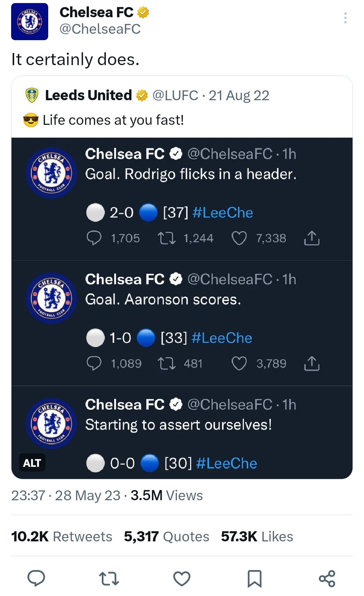The height and width of the screenshot is (596, 364).
Task: Click the heart icon next to 7,338
Action: coord(239,238)
